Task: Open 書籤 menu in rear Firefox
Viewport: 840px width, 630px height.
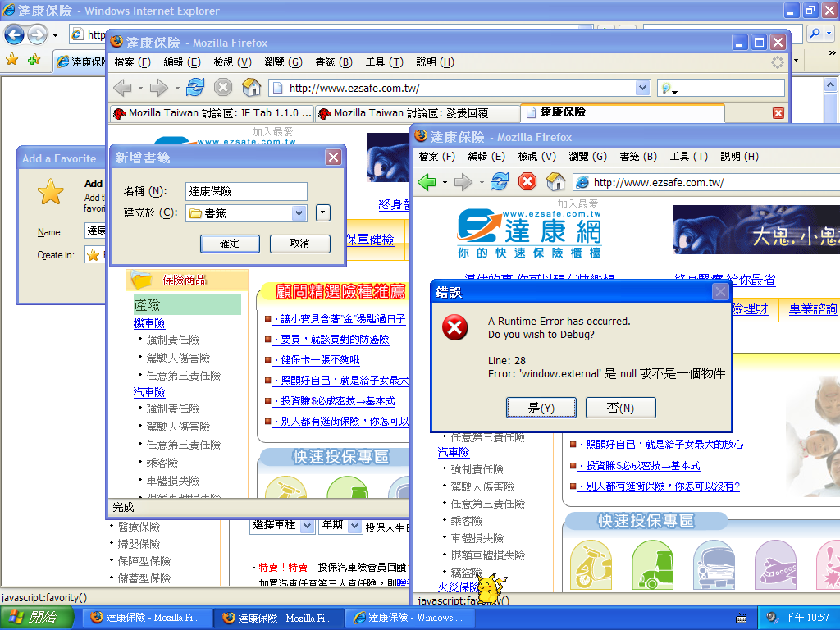Action: 334,62
